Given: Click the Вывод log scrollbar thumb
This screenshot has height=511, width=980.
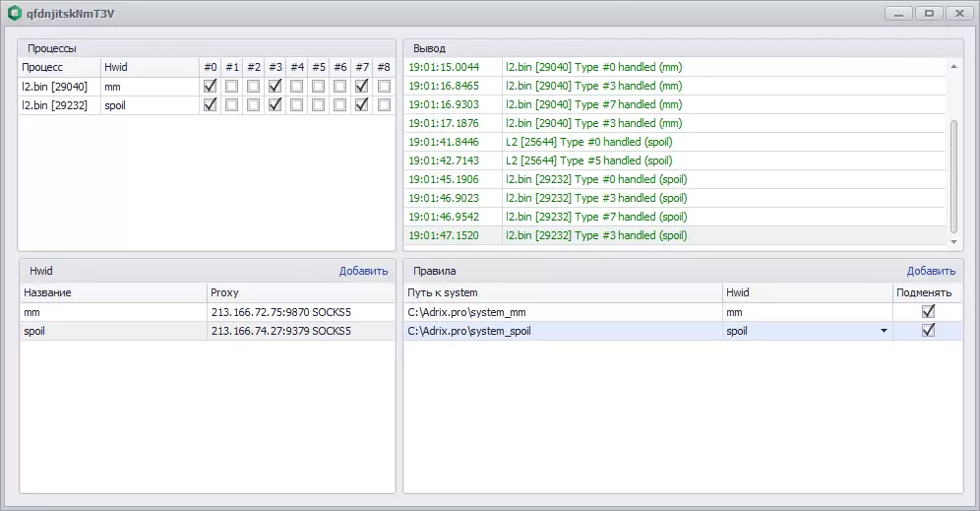Looking at the screenshot, I should pyautogui.click(x=953, y=176).
